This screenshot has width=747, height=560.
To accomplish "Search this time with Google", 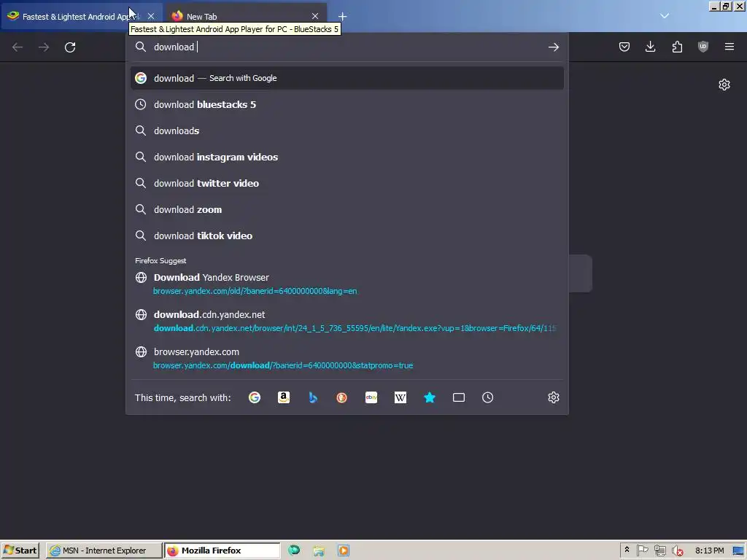I will 255,397.
